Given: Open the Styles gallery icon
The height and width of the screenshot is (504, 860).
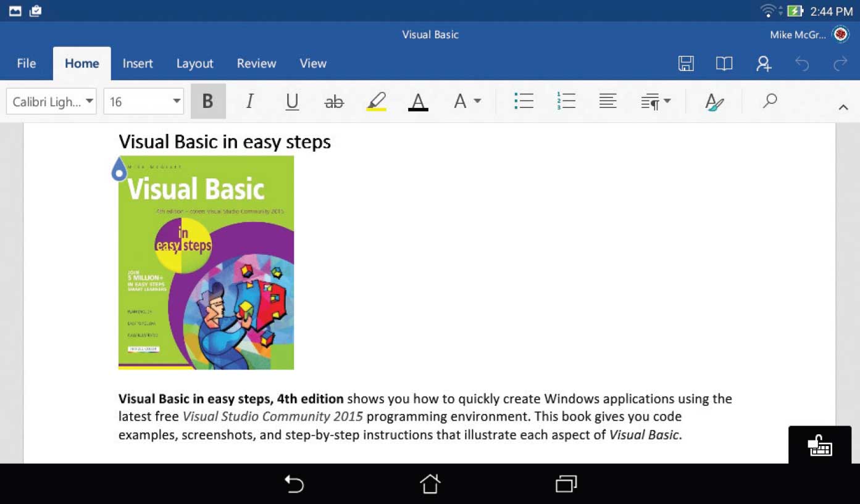Looking at the screenshot, I should click(x=714, y=102).
